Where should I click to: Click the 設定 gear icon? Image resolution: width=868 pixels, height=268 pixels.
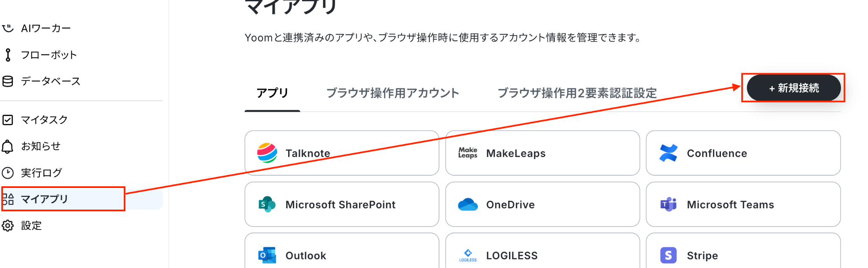pyautogui.click(x=8, y=226)
